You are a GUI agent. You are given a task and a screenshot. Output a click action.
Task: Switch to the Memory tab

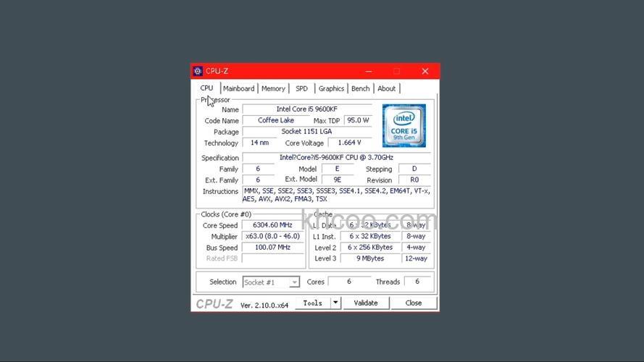click(x=273, y=88)
